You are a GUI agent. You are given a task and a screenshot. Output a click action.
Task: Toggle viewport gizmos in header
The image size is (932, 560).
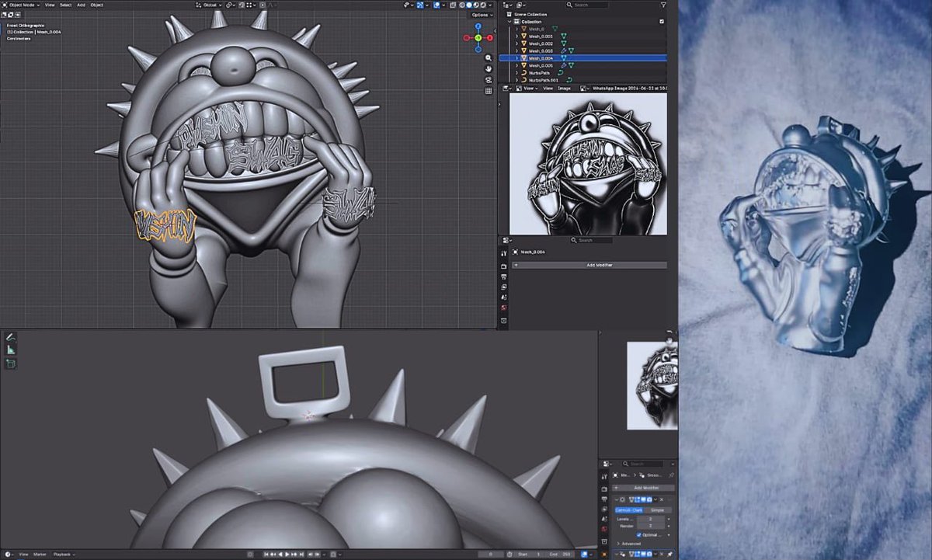pyautogui.click(x=421, y=5)
